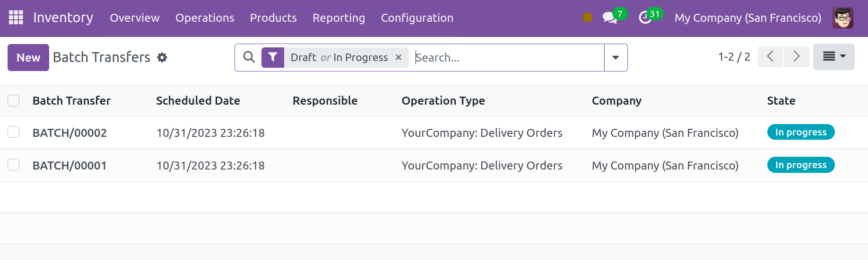868x260 pixels.
Task: Click the filter funnel icon in search bar
Action: (x=273, y=57)
